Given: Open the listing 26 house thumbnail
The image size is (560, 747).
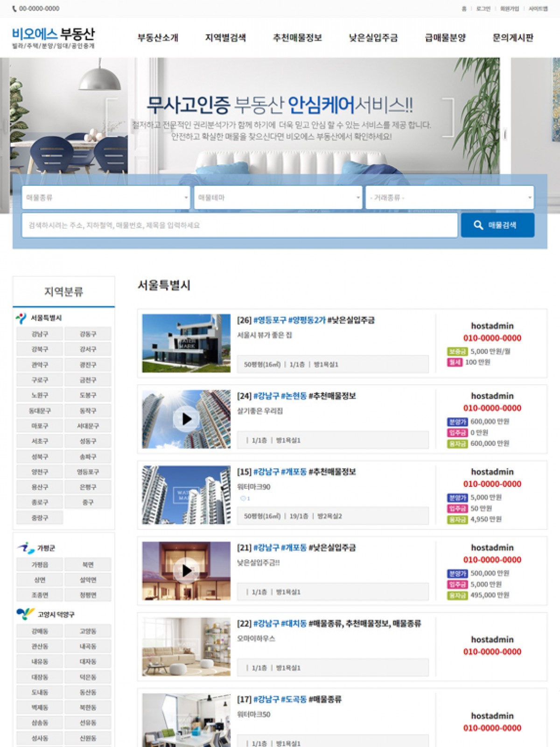Looking at the screenshot, I should (x=186, y=343).
